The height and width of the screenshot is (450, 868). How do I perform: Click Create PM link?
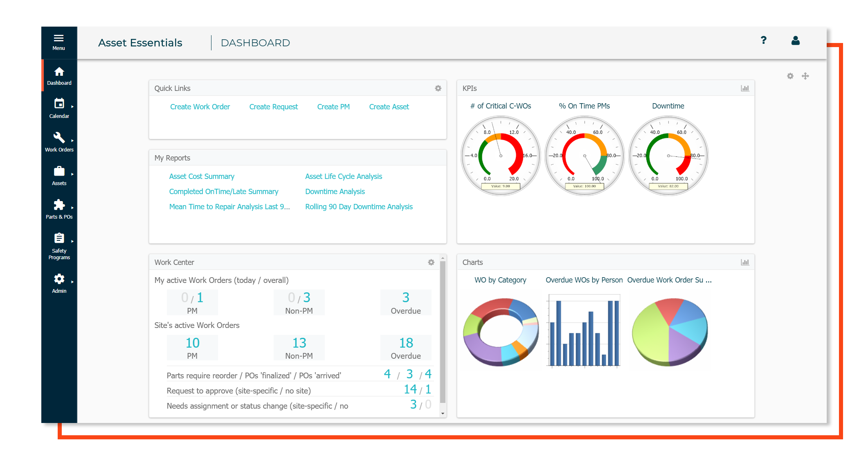click(x=333, y=107)
